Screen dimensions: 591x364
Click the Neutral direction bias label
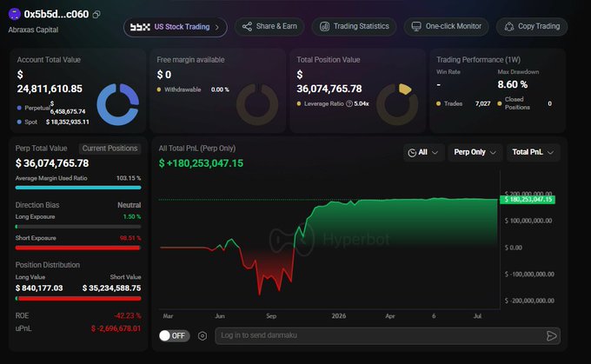tap(129, 205)
